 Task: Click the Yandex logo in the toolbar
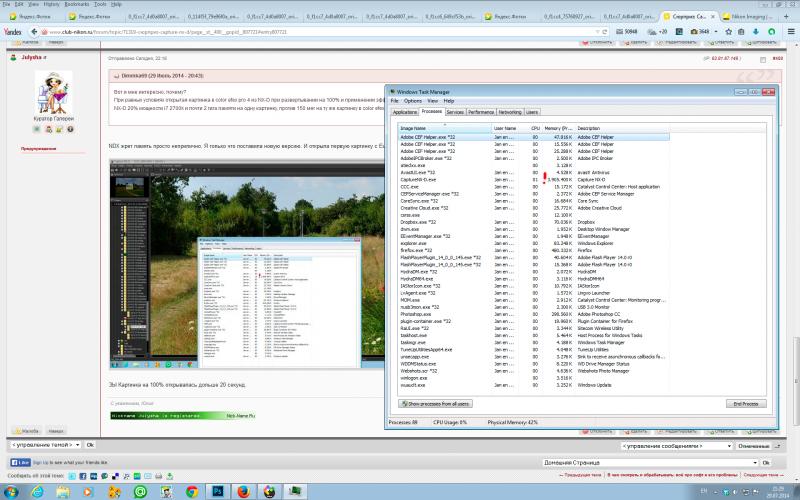coord(12,32)
